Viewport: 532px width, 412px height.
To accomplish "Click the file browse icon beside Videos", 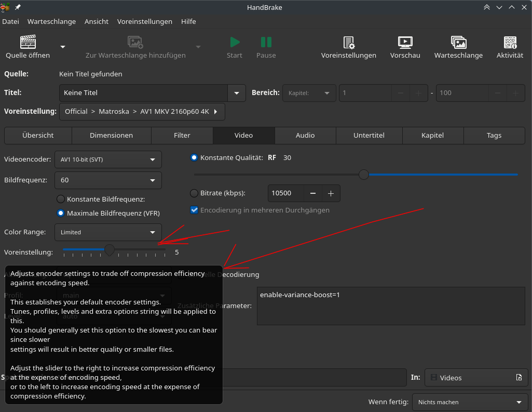I will 519,377.
